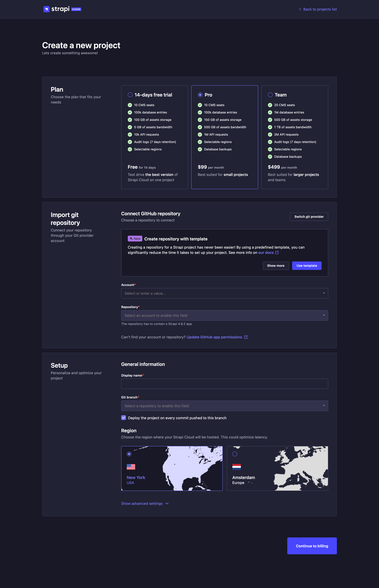
Task: Open the external link icon next to our docs
Action: tap(277, 252)
